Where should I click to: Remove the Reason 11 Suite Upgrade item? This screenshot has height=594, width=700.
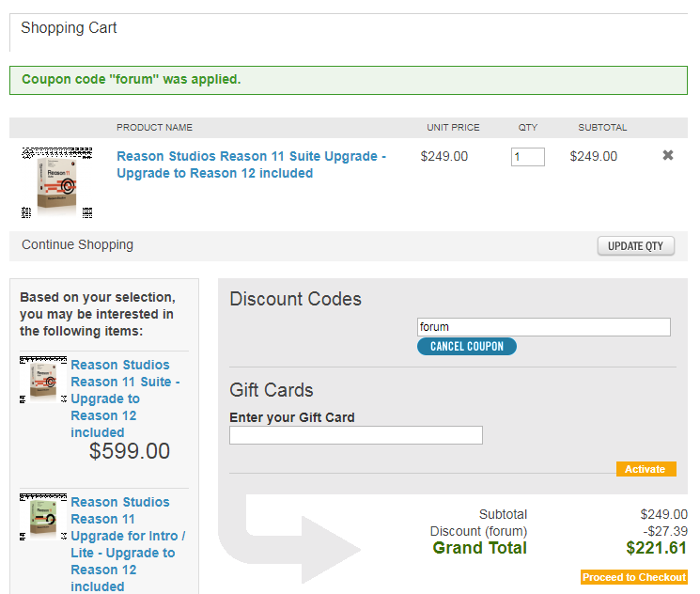(667, 155)
